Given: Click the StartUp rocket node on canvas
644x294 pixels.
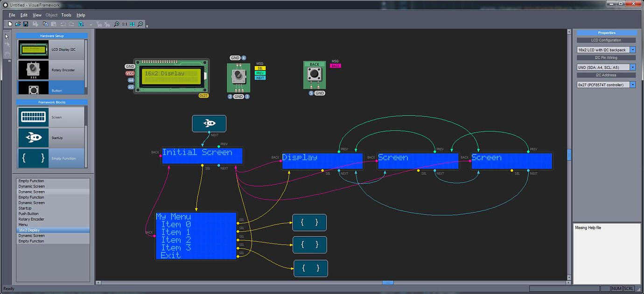Looking at the screenshot, I should (209, 123).
